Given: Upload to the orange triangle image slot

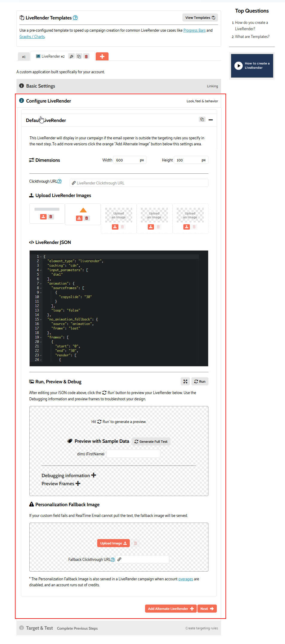Looking at the screenshot, I should coord(79,218).
